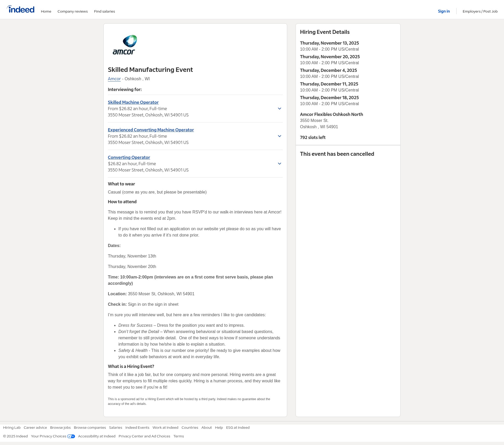Open the Hiring Lab footer link
504x445 pixels.
[x=12, y=427]
